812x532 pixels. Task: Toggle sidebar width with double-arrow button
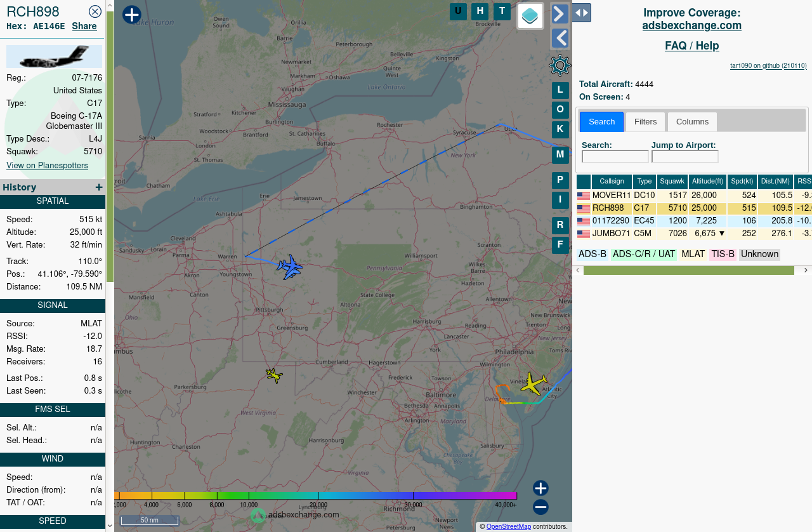coord(581,13)
